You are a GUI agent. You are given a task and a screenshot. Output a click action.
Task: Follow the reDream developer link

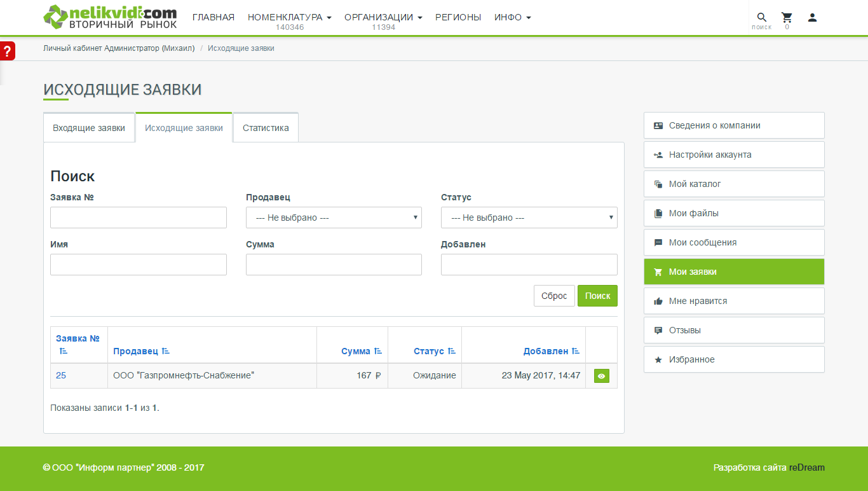pyautogui.click(x=807, y=467)
